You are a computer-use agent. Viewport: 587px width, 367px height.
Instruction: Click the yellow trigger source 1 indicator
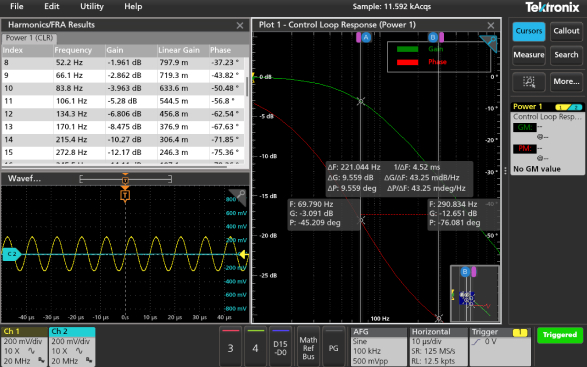pyautogui.click(x=520, y=333)
